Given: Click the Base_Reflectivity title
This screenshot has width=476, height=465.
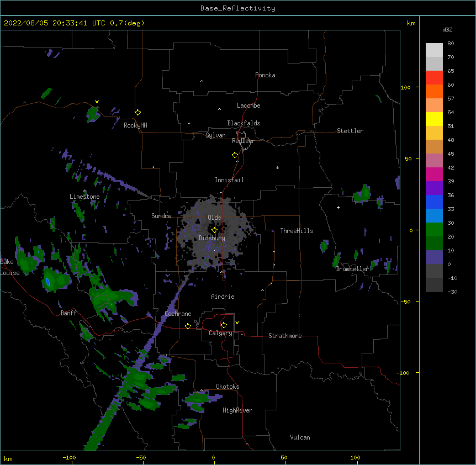Looking at the screenshot, I should tap(238, 8).
